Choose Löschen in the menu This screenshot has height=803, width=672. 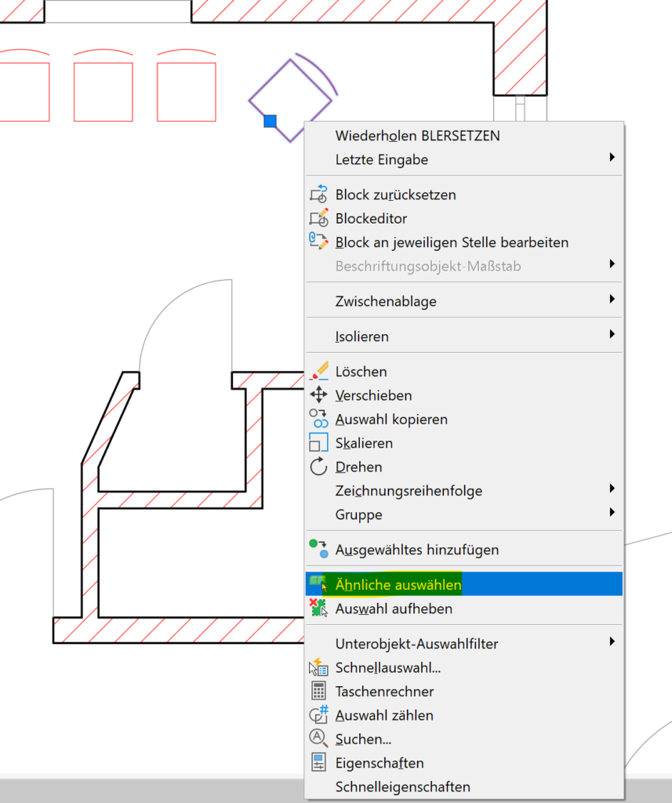click(464, 371)
